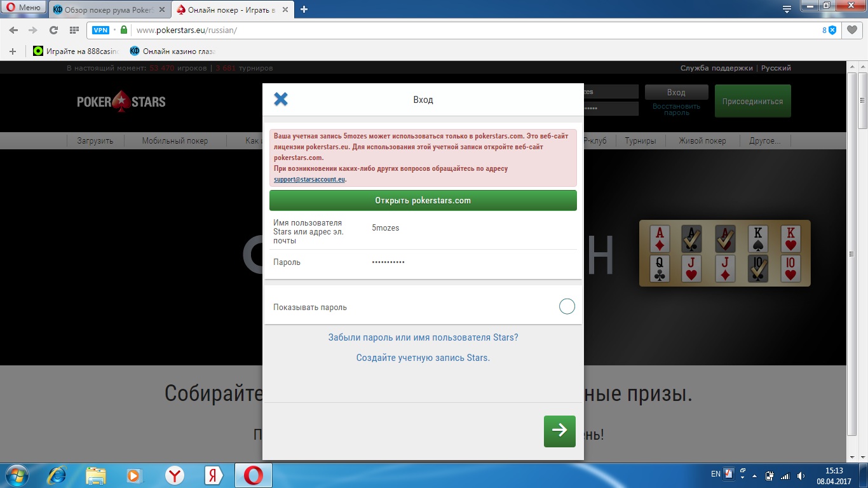Viewport: 868px width, 488px height.
Task: Open the power plug battery tray icon
Action: pyautogui.click(x=770, y=475)
